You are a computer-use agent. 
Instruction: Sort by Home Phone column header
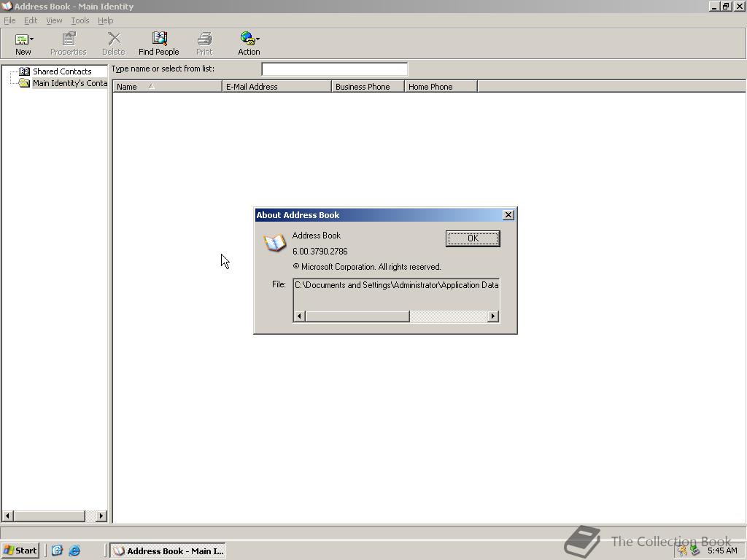pyautogui.click(x=441, y=87)
